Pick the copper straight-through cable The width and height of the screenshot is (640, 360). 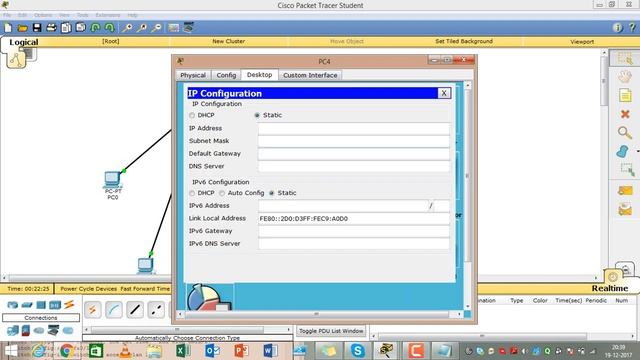pos(135,310)
